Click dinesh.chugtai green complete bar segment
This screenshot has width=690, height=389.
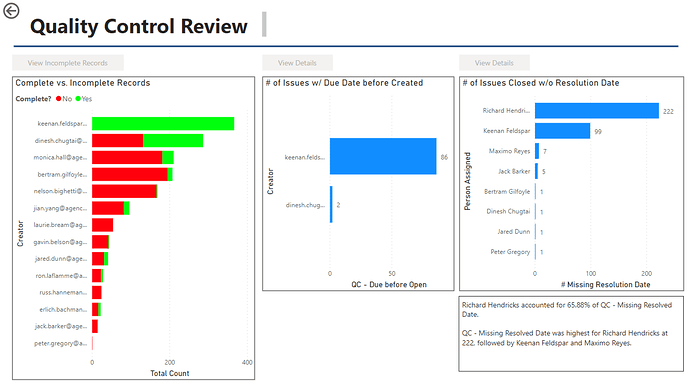click(x=173, y=140)
